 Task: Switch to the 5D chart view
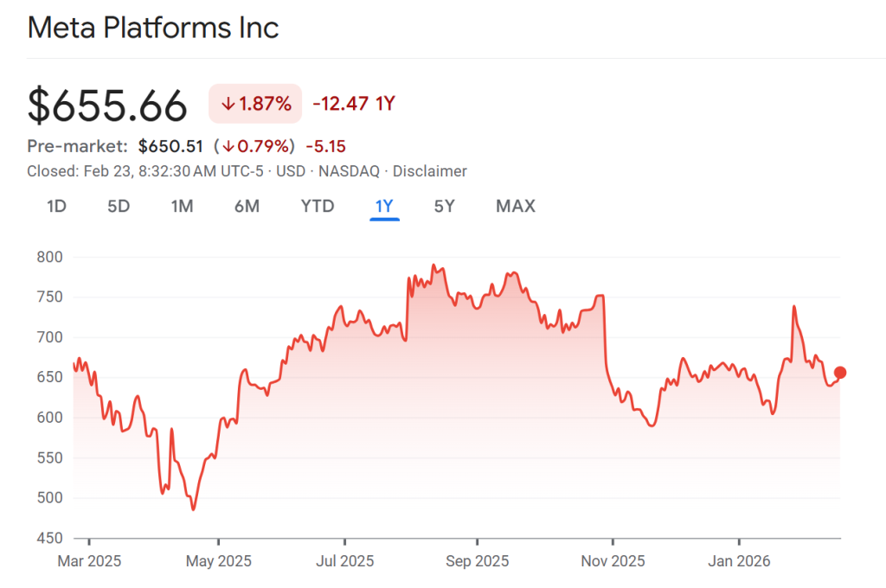[119, 207]
